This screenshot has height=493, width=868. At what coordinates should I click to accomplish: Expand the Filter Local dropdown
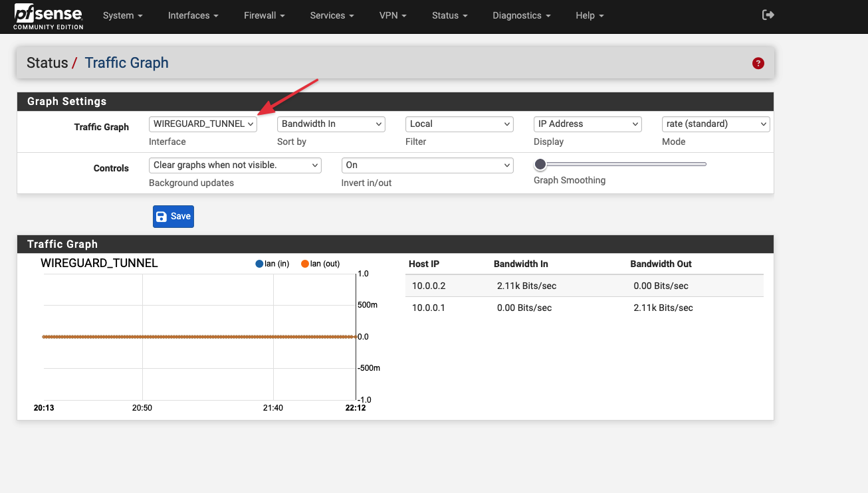[x=459, y=124]
